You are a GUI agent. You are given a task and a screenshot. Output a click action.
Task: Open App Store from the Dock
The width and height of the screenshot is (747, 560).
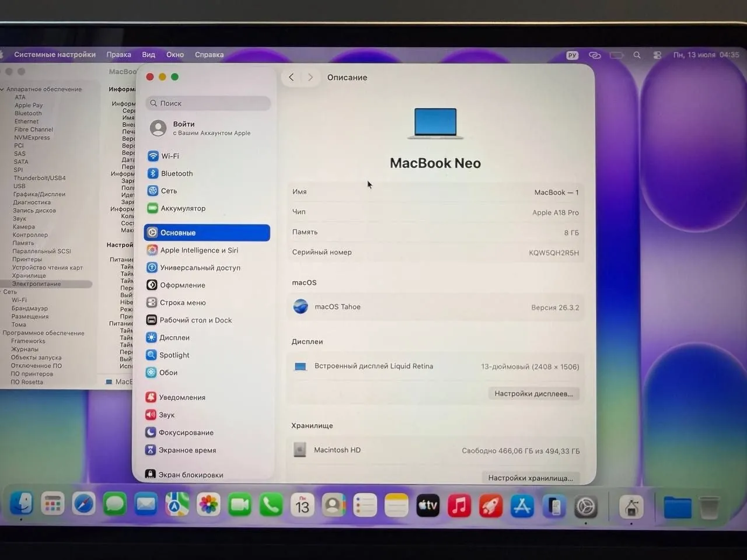click(x=522, y=506)
